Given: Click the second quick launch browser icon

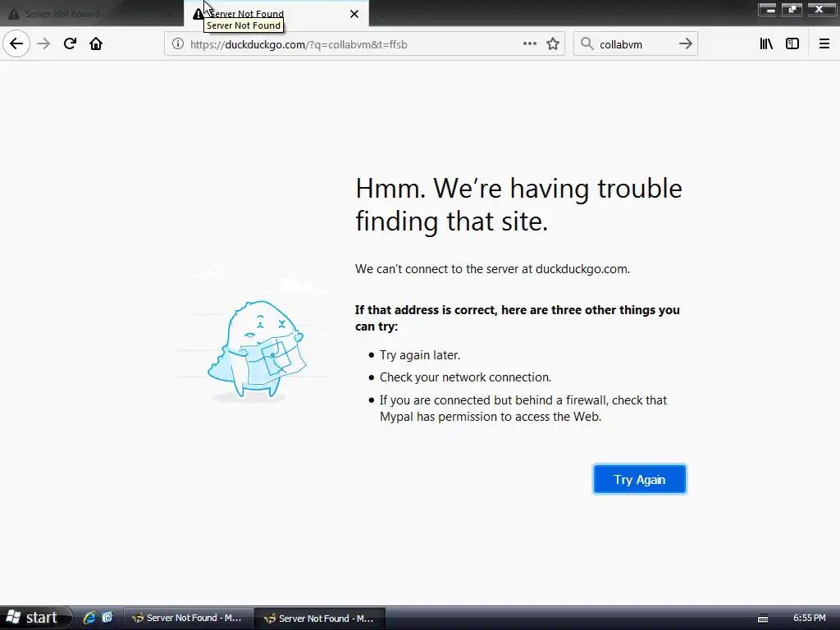Looking at the screenshot, I should coord(107,618).
